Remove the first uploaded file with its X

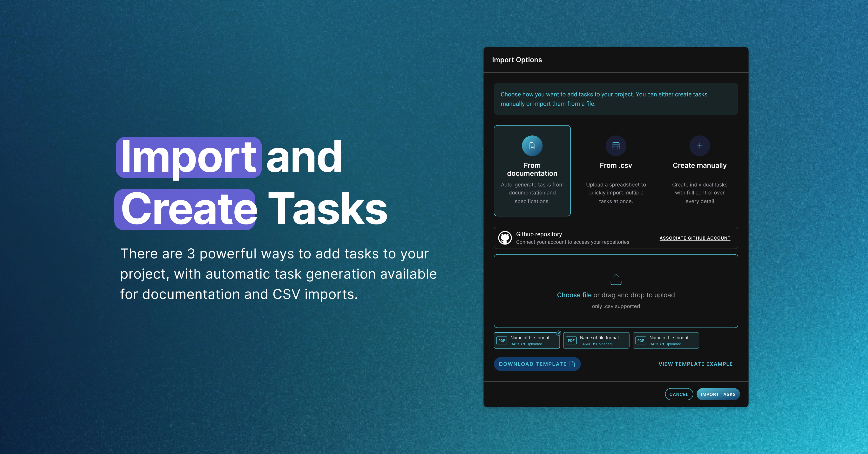click(x=559, y=333)
